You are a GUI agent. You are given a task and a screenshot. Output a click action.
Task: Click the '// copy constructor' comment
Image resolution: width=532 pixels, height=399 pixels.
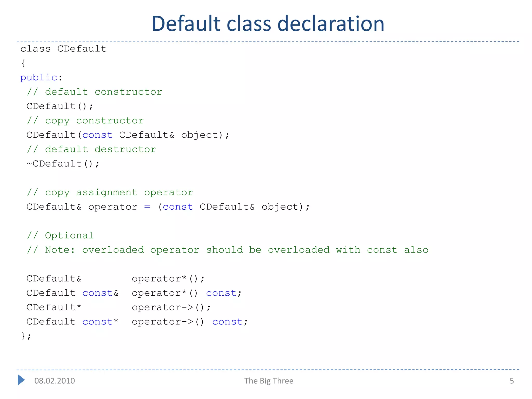pyautogui.click(x=85, y=121)
